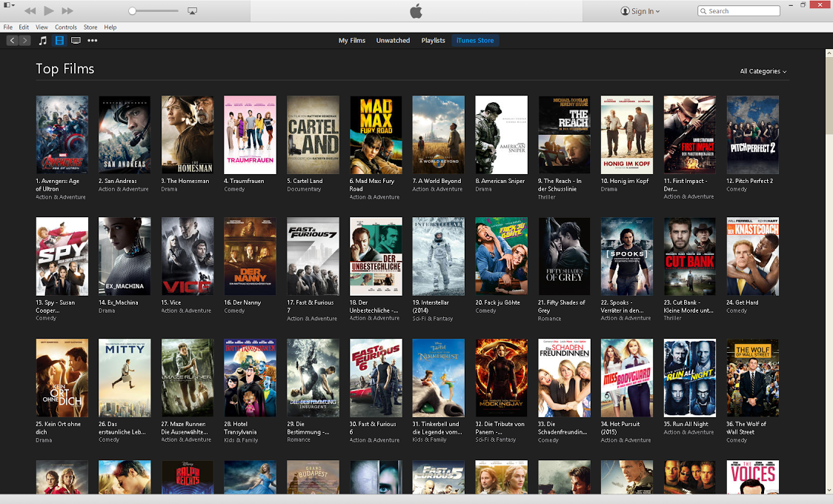Switch to the Unwatched tab
833x504 pixels.
(x=393, y=40)
